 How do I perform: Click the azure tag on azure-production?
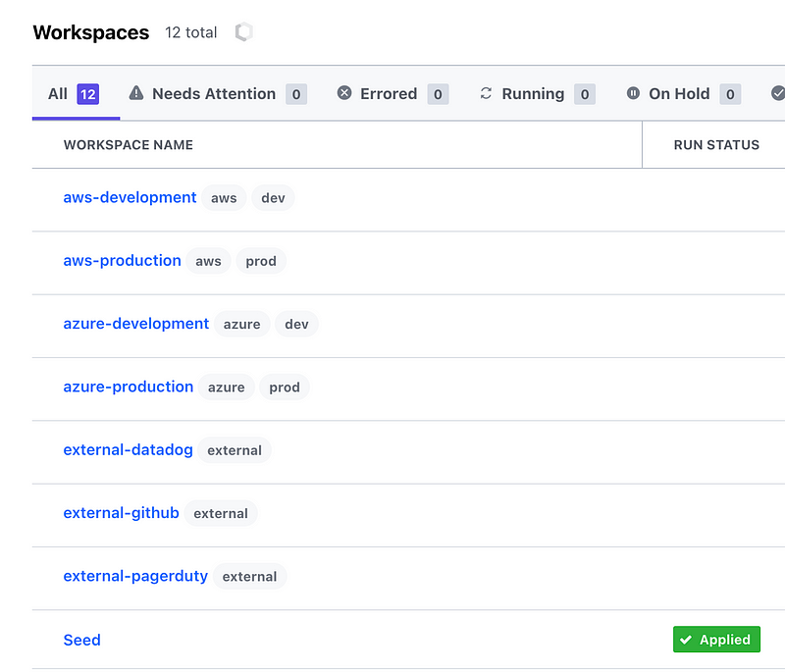[227, 388]
